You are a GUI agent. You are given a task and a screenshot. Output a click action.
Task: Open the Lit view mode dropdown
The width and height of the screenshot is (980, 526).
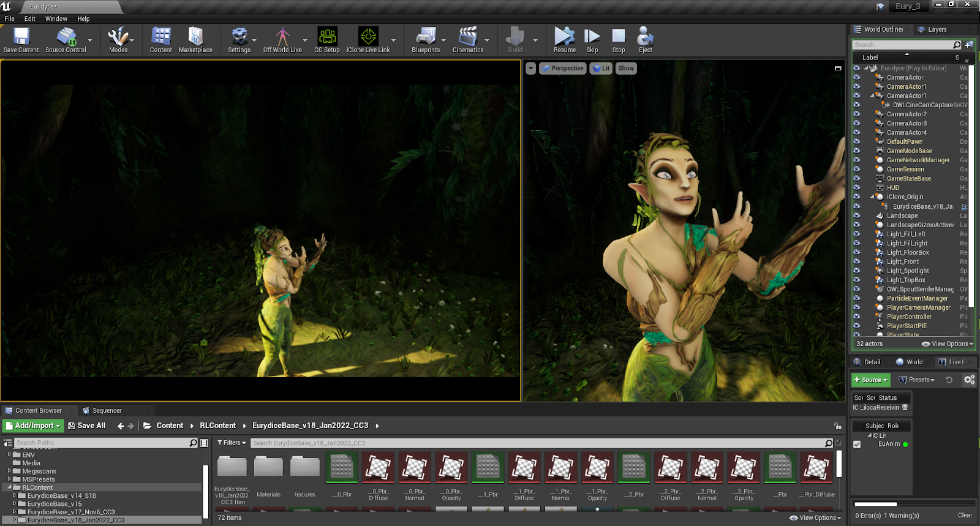600,69
